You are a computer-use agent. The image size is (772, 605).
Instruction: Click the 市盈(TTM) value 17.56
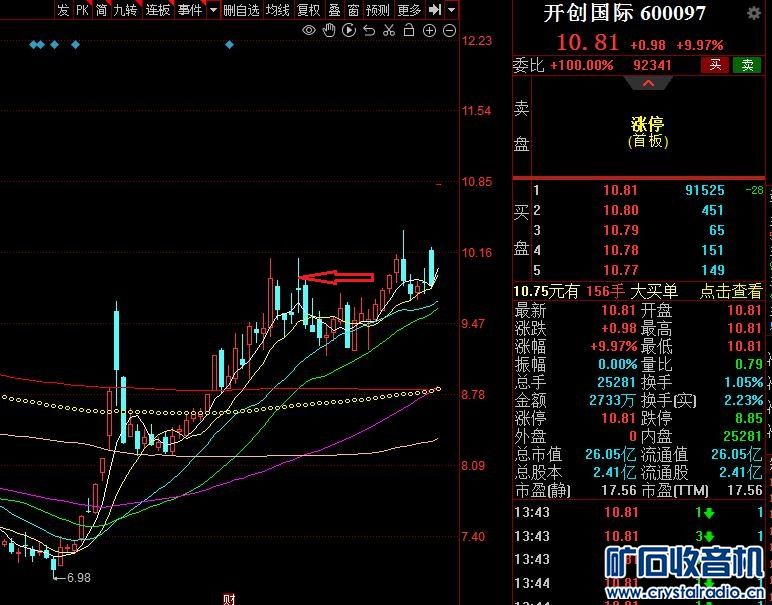(x=745, y=490)
